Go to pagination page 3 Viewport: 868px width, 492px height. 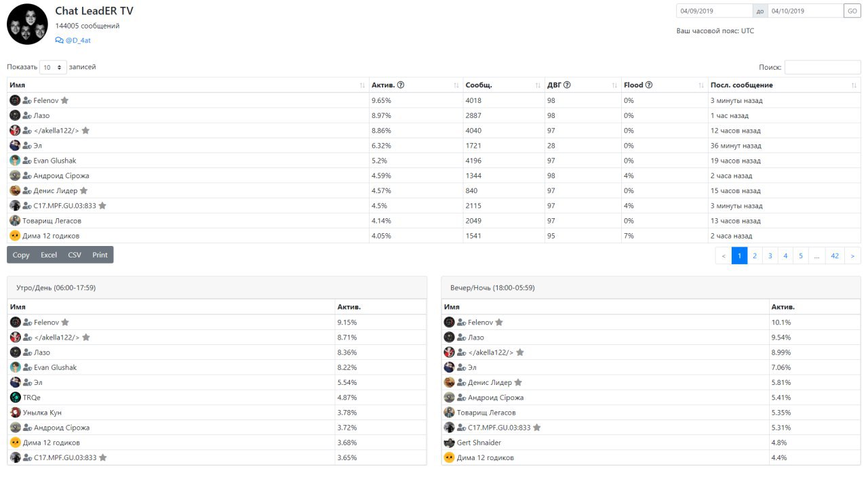[x=770, y=255]
